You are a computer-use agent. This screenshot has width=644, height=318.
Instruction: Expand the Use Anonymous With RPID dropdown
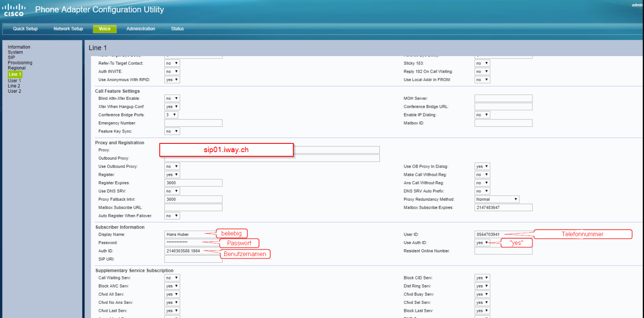[172, 80]
